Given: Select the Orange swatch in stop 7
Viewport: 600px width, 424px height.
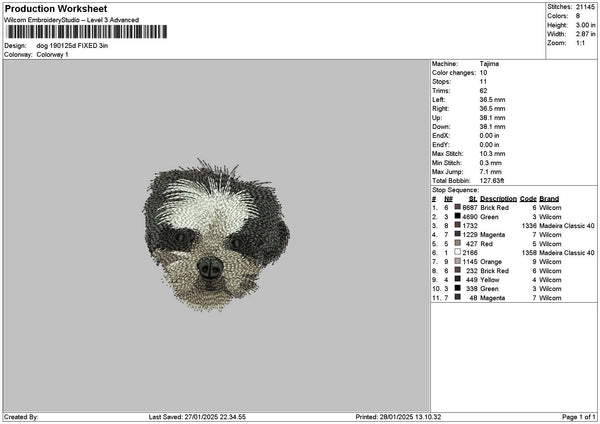Looking at the screenshot, I should click(x=458, y=261).
